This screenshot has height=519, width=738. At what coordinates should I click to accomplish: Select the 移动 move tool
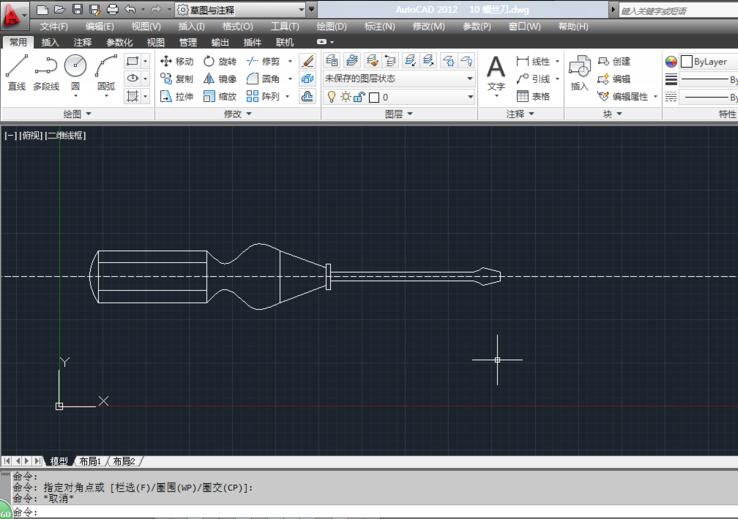coord(176,61)
